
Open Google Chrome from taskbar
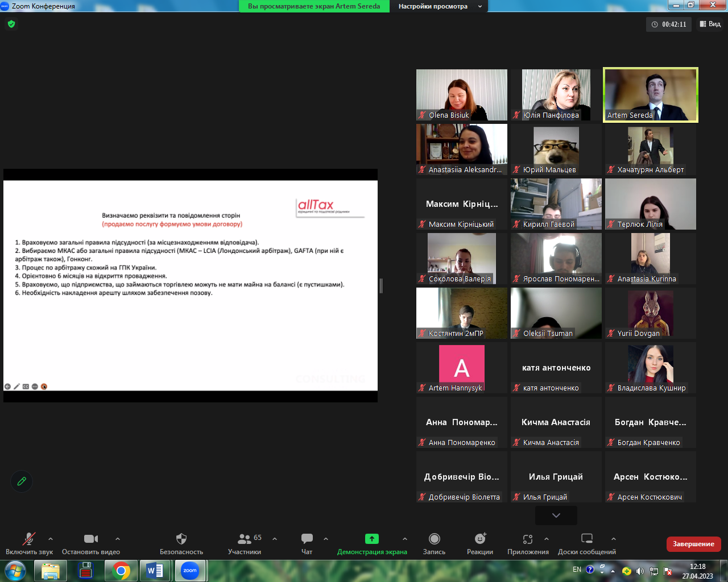121,571
